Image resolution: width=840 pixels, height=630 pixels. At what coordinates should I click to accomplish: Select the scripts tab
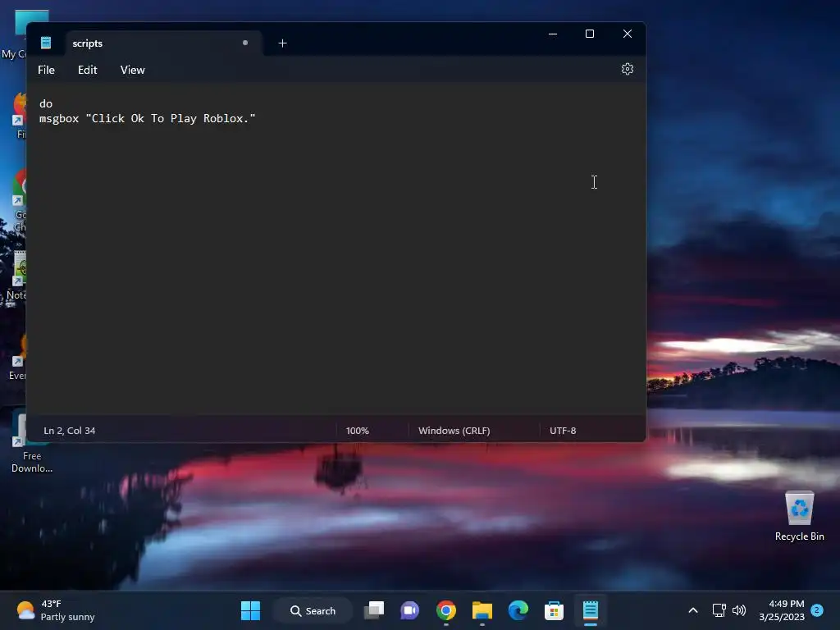[x=164, y=43]
